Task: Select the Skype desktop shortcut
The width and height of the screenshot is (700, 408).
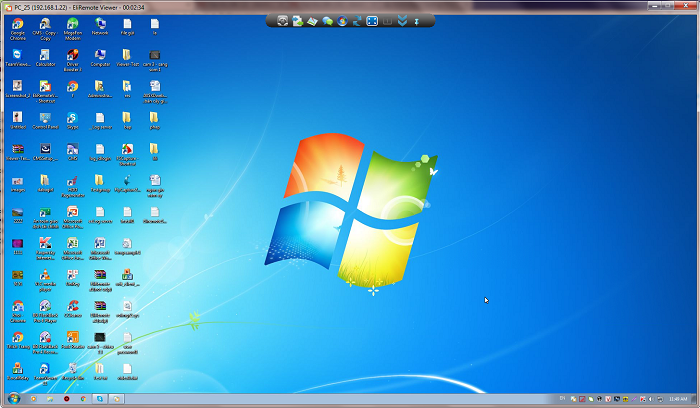Action: click(x=72, y=121)
